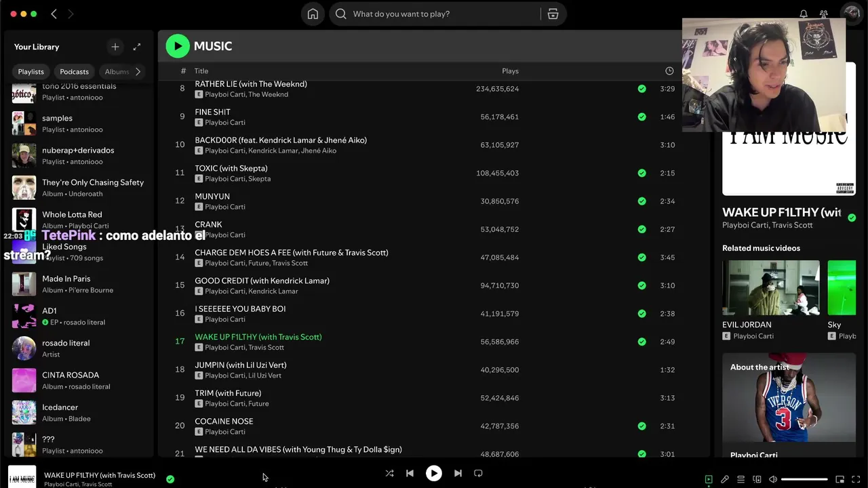Select the Podcasts filter chip

74,71
